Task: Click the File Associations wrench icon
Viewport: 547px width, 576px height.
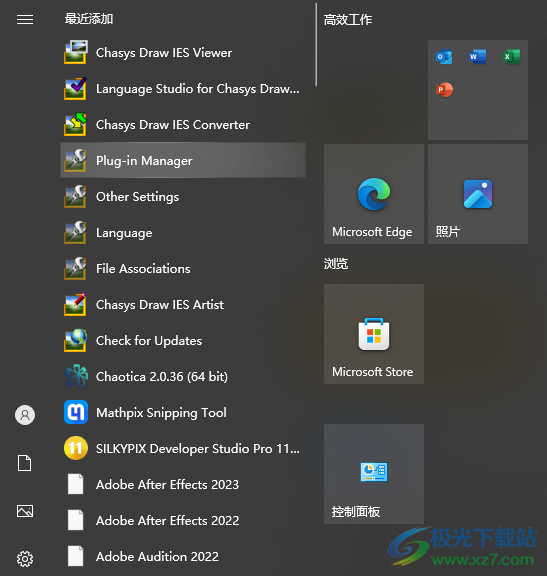Action: [x=76, y=268]
